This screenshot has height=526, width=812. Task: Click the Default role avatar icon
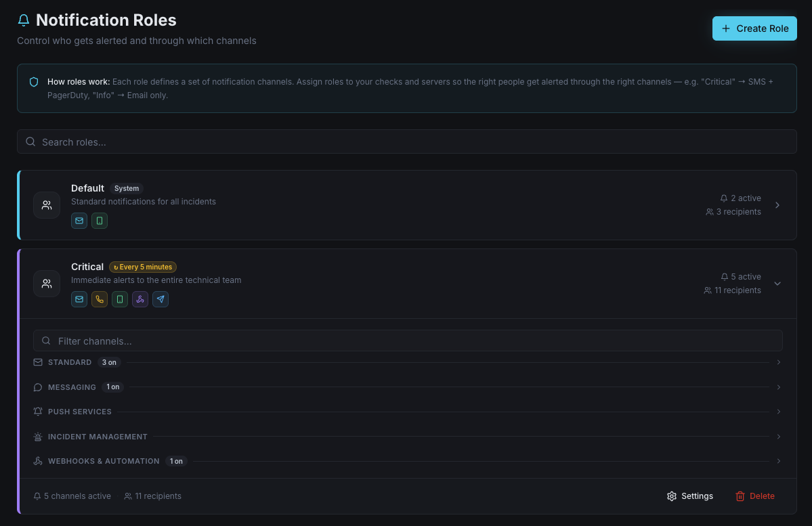[46, 205]
